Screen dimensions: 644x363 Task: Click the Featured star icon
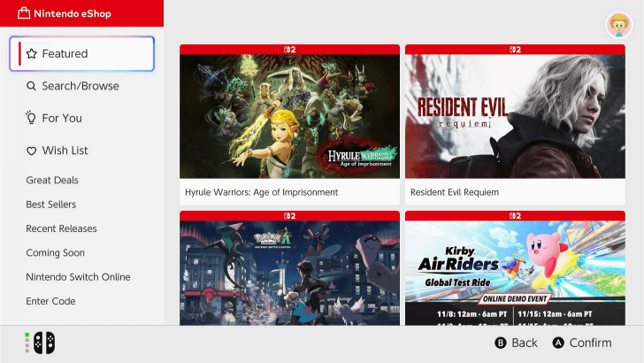pyautogui.click(x=31, y=53)
